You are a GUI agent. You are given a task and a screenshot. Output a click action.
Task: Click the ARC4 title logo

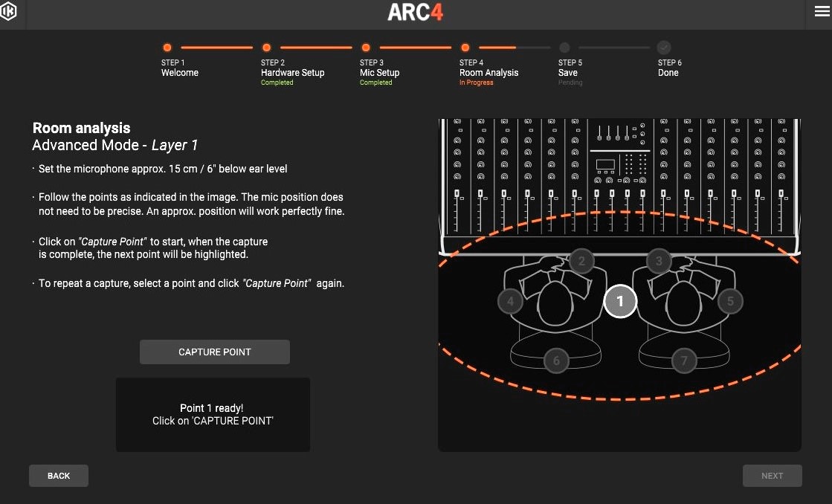pyautogui.click(x=416, y=12)
